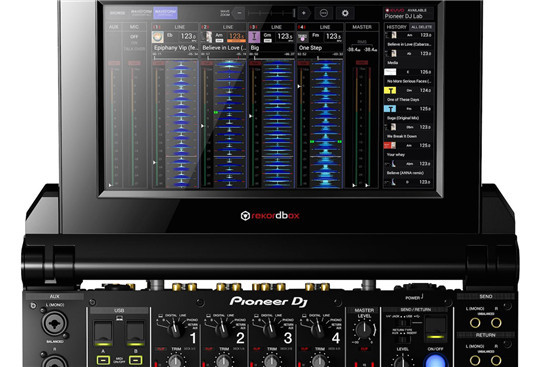Toggle the USB A button on mixer

click(103, 360)
